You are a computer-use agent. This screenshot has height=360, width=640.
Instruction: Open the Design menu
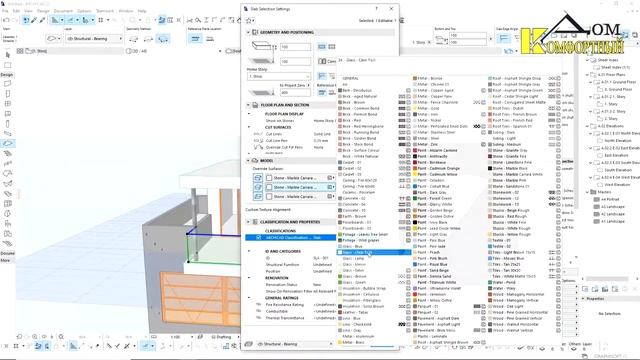[43, 11]
